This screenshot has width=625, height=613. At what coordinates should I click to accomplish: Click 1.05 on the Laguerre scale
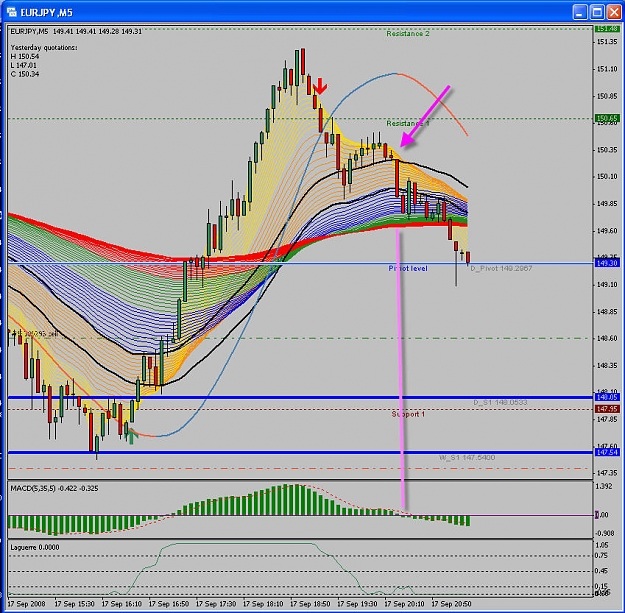[x=602, y=545]
